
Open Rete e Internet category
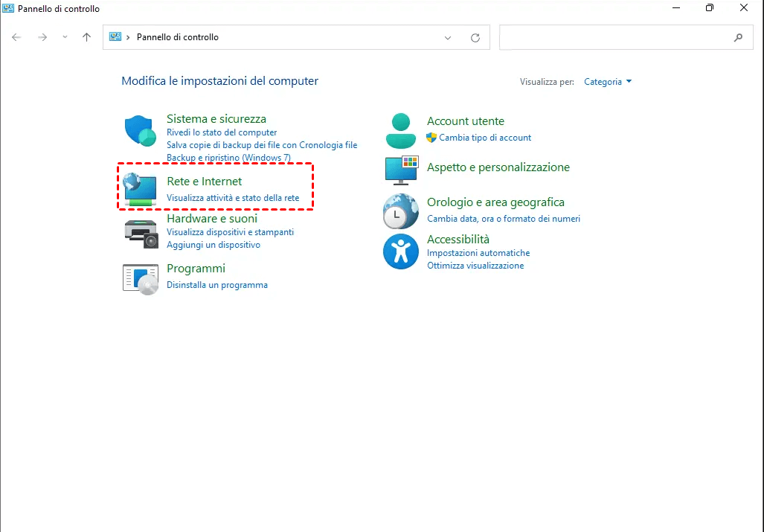[x=204, y=182]
